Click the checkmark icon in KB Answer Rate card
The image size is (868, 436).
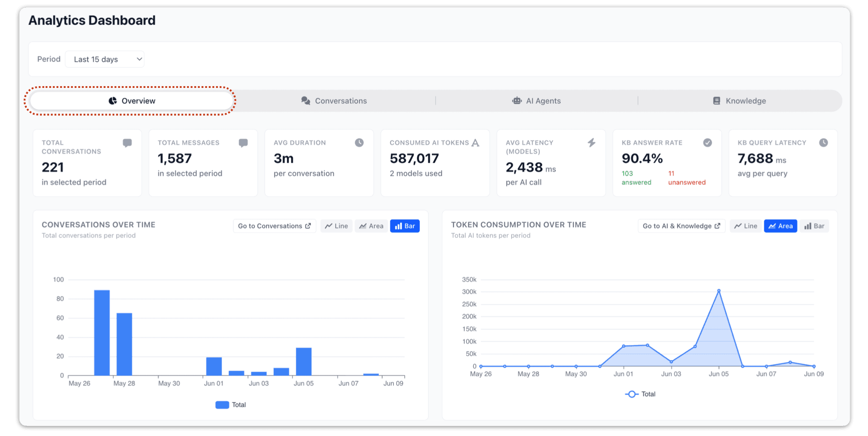coord(708,143)
